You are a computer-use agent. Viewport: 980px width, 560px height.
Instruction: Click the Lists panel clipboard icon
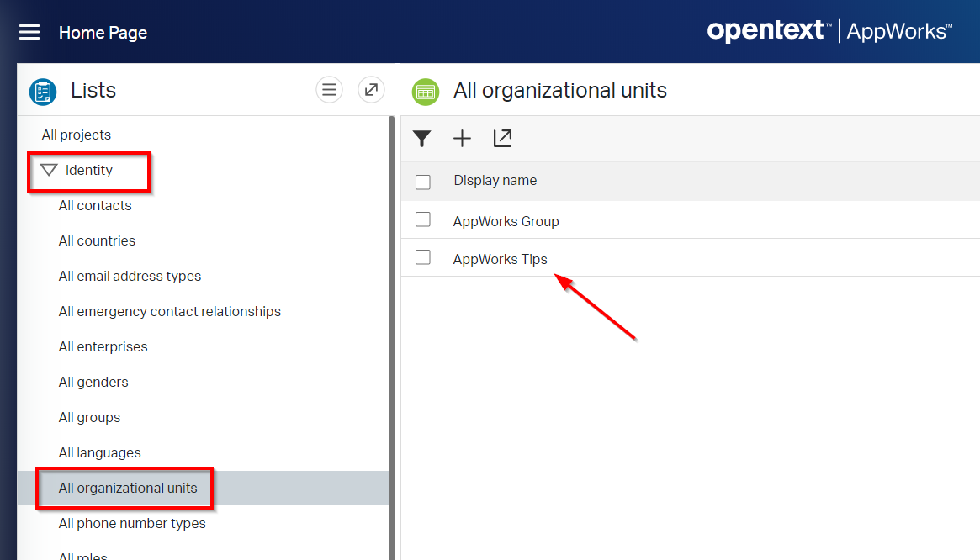tap(43, 92)
